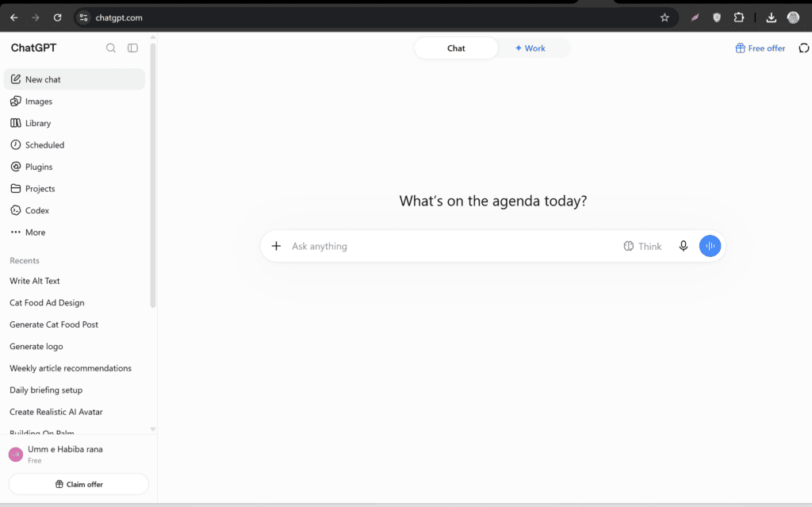Click the Claim offer button

click(x=79, y=484)
